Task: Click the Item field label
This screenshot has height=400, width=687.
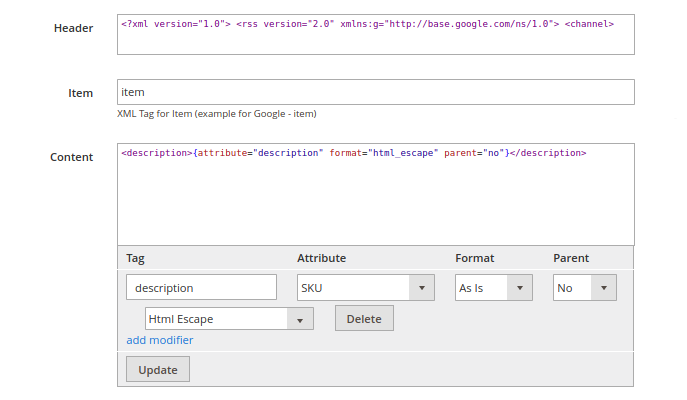Action: click(80, 93)
